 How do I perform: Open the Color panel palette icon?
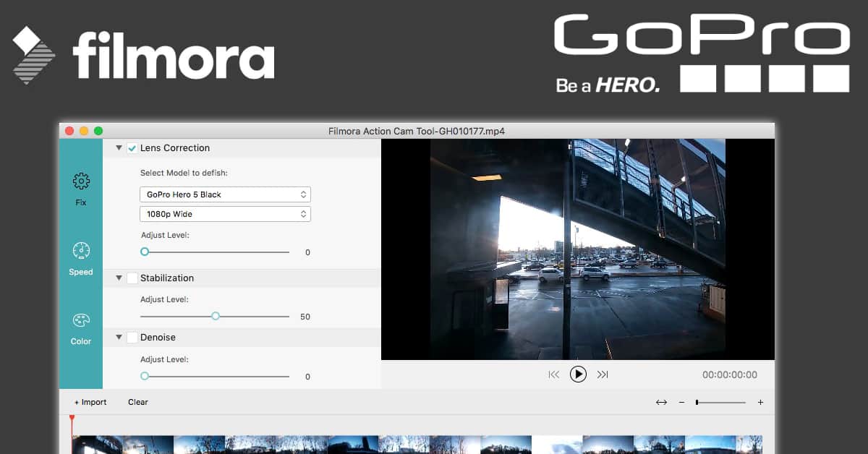[81, 320]
